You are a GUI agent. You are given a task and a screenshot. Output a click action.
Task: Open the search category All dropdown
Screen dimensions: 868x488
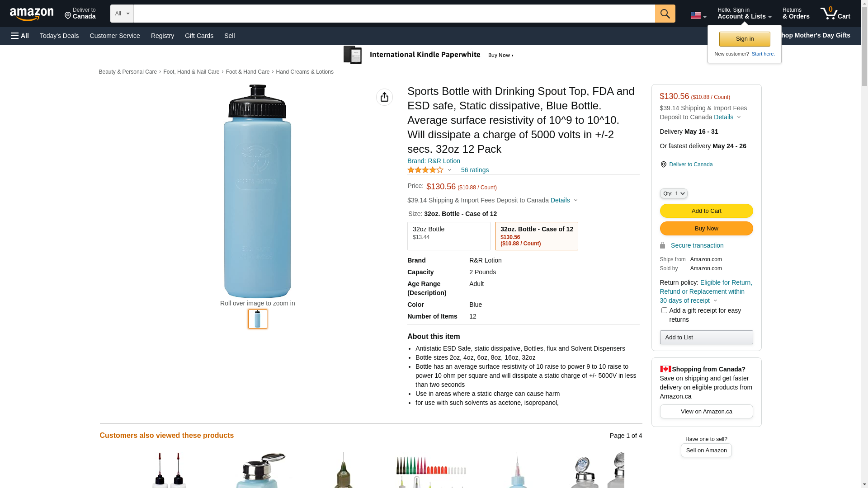coord(122,14)
